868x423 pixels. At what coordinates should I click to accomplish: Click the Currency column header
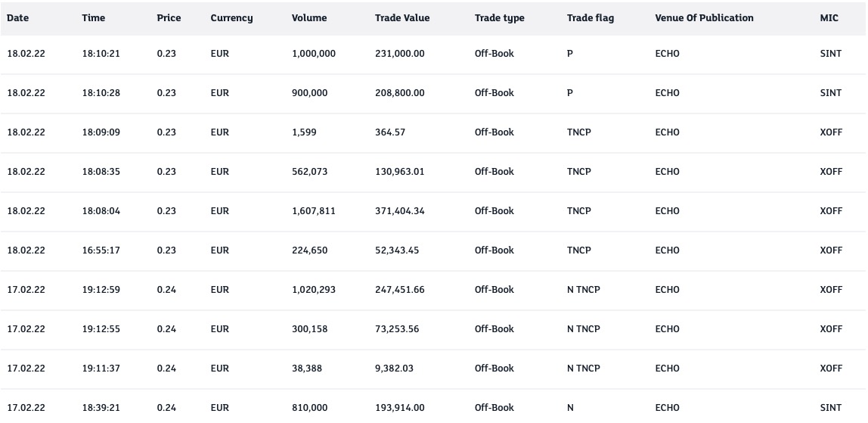point(231,18)
